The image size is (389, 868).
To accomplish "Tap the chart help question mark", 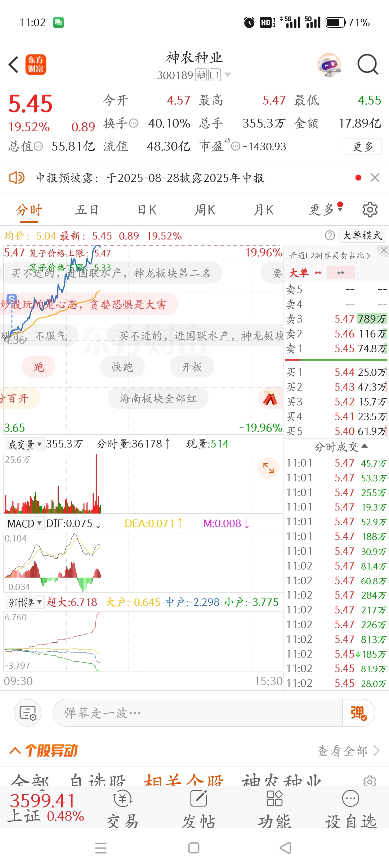I will (330, 235).
